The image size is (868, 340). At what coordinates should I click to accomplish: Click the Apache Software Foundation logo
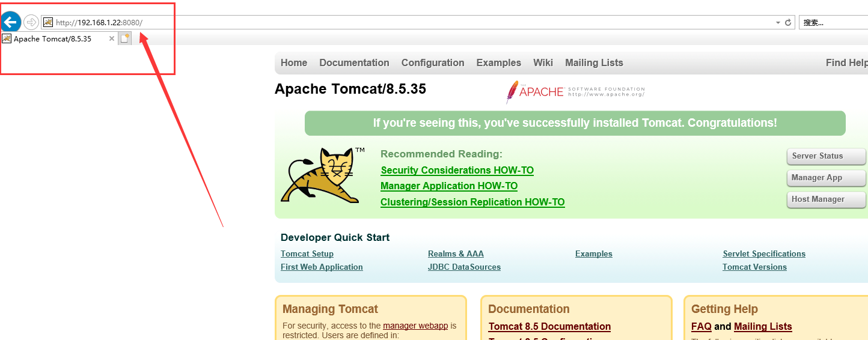pos(575,92)
